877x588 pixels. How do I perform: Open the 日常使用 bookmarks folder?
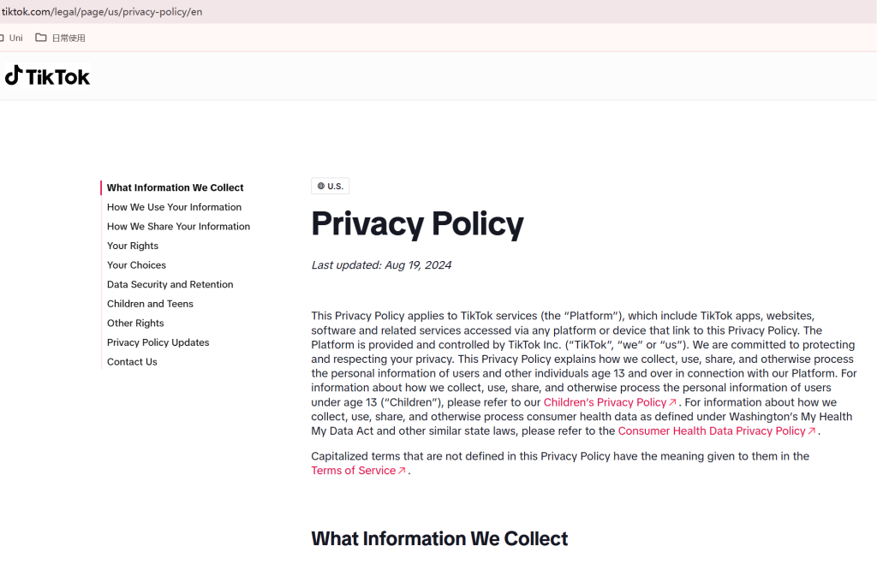pyautogui.click(x=61, y=38)
